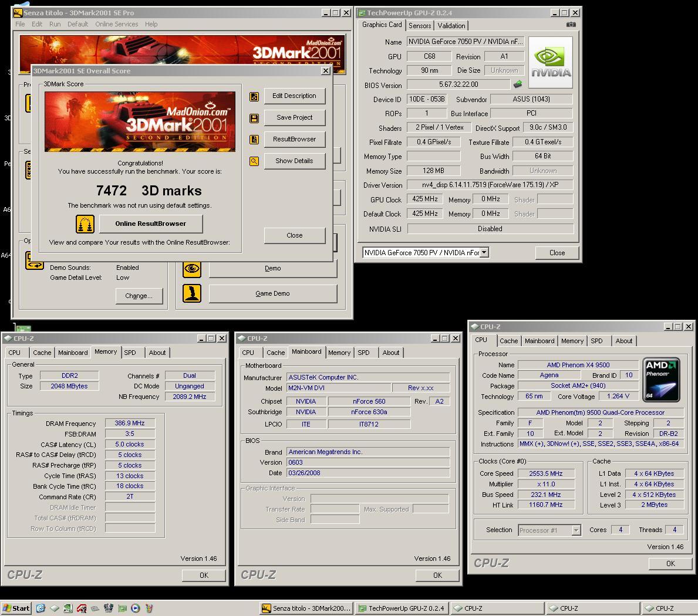Click the 7472 3D marks score text

149,191
